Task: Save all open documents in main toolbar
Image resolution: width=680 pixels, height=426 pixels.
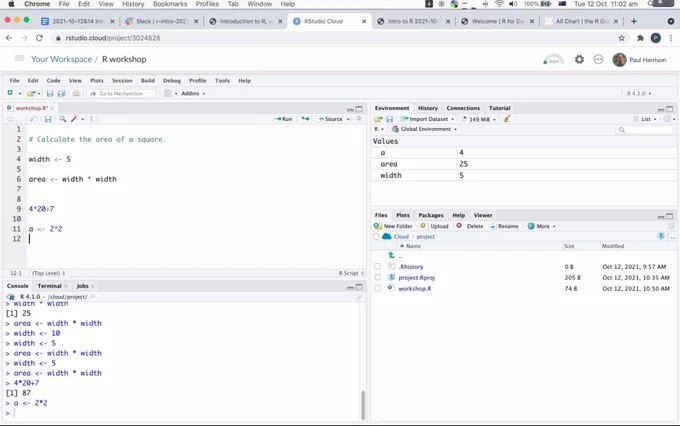Action: pos(62,93)
